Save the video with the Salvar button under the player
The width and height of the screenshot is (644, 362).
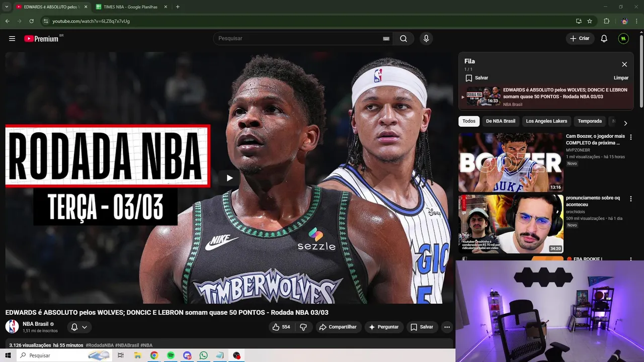(422, 327)
